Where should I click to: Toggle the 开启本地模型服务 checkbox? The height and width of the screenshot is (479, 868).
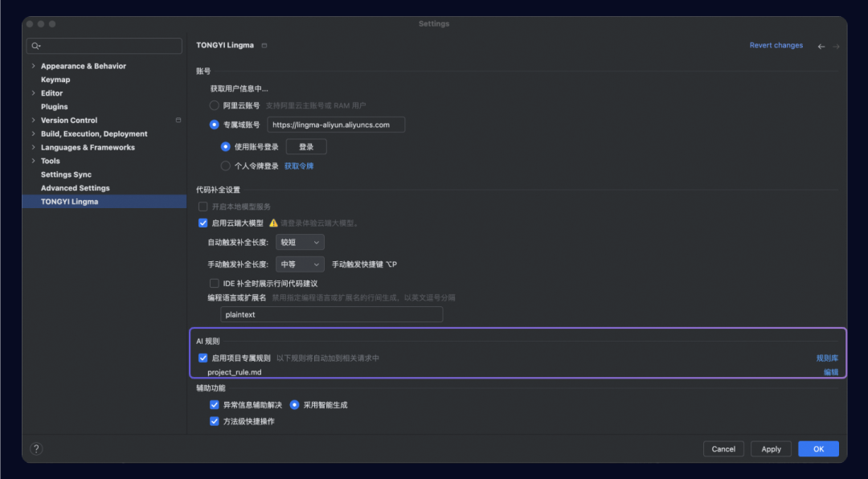pyautogui.click(x=203, y=207)
